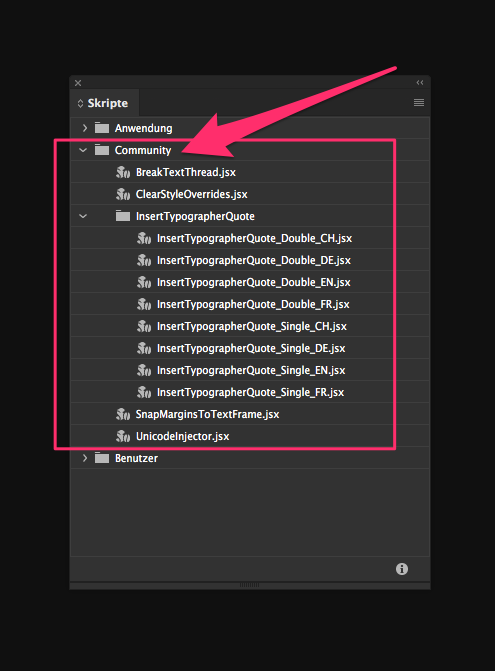The width and height of the screenshot is (495, 671).
Task: Select the Benutzer folder label
Action: click(136, 458)
